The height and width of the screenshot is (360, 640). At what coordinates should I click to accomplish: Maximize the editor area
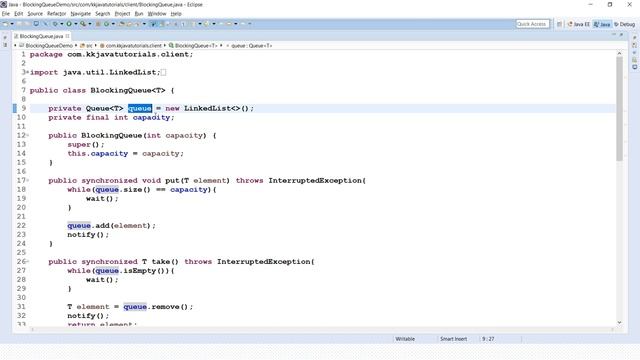click(x=621, y=35)
